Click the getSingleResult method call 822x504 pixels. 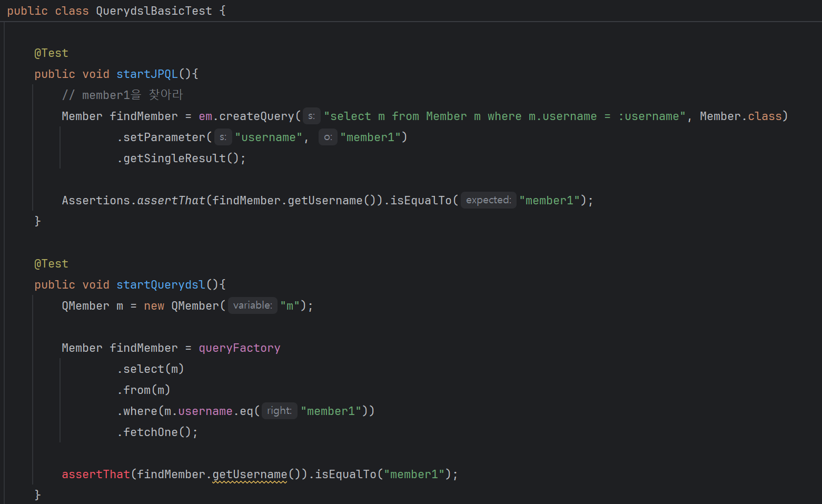tap(174, 159)
